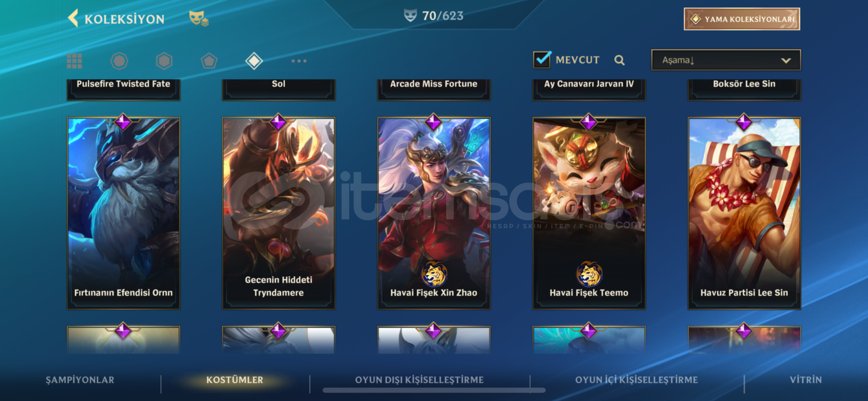Open the Vitrin tab

tap(806, 380)
